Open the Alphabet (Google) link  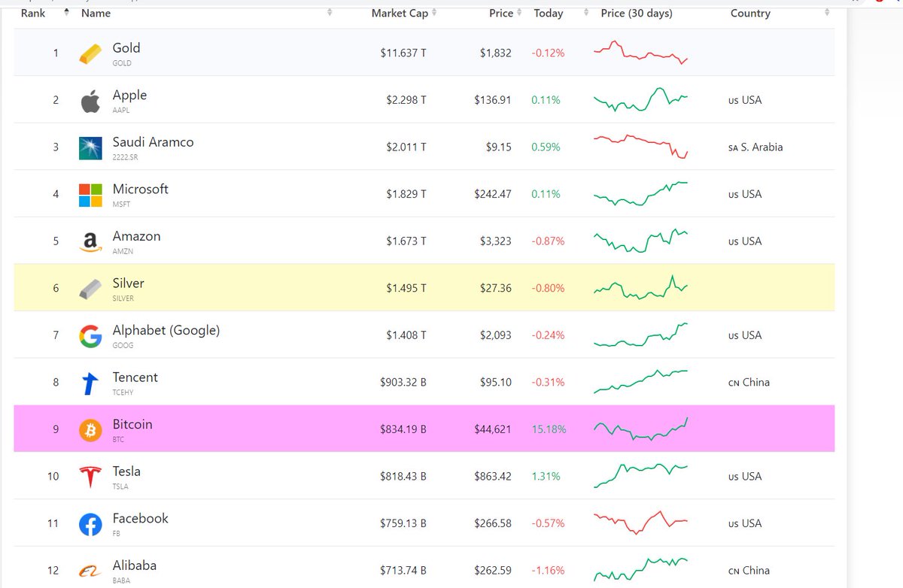[166, 331]
